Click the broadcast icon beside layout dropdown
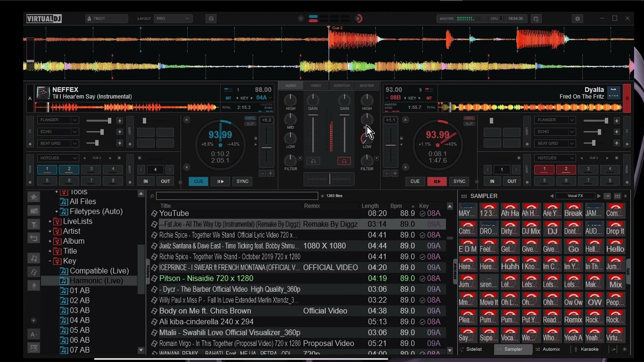The height and width of the screenshot is (362, 644). pyautogui.click(x=211, y=19)
